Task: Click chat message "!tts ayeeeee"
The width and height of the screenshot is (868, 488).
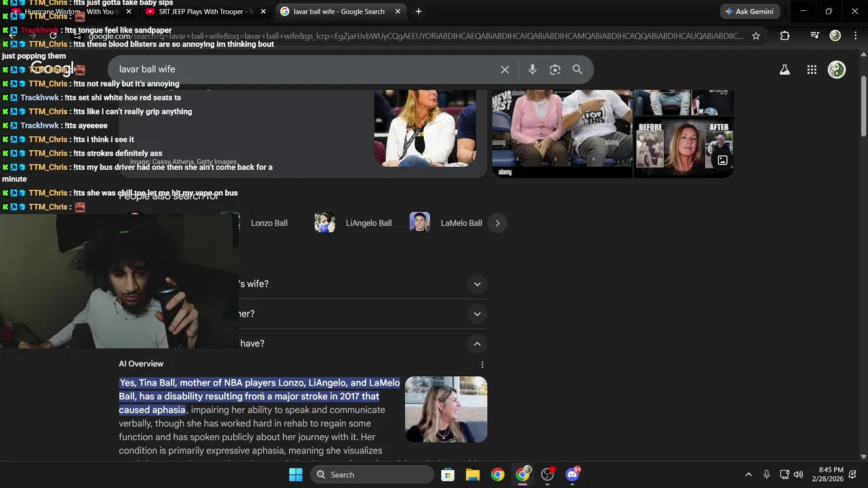Action: (86, 125)
